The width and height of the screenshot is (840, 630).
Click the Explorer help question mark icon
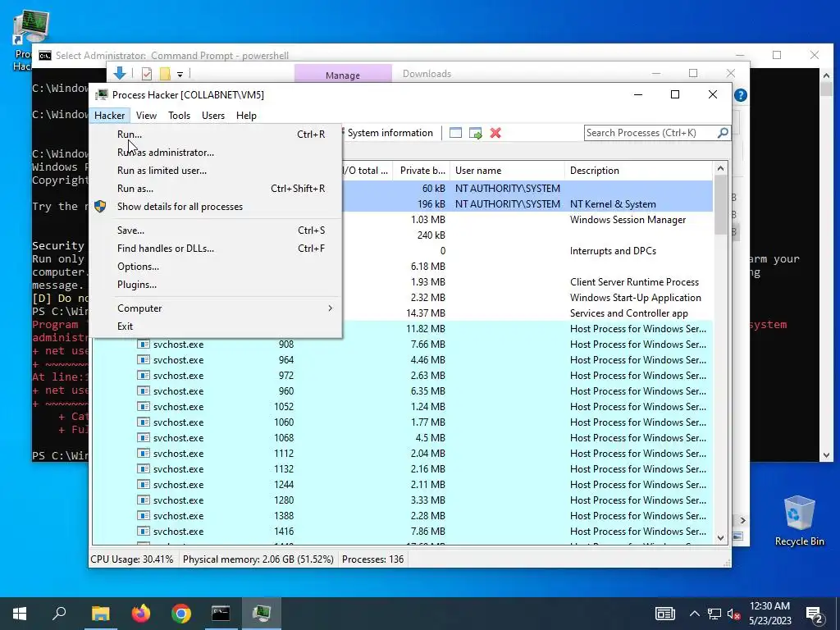click(741, 95)
